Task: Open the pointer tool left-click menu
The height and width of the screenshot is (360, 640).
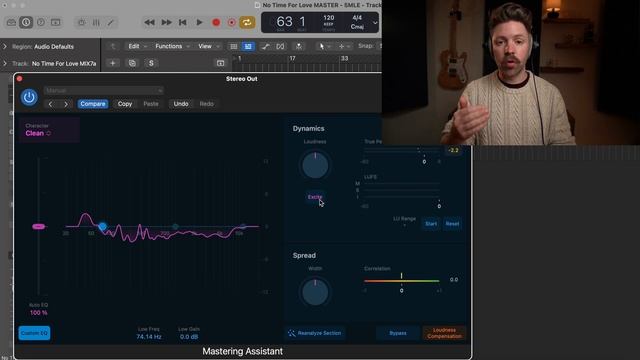Action: tap(324, 47)
